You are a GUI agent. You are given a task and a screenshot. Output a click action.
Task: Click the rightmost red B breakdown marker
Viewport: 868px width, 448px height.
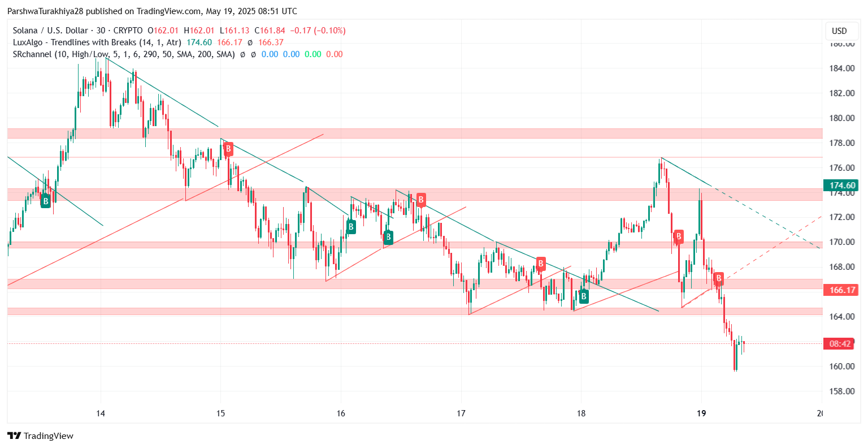pyautogui.click(x=718, y=278)
